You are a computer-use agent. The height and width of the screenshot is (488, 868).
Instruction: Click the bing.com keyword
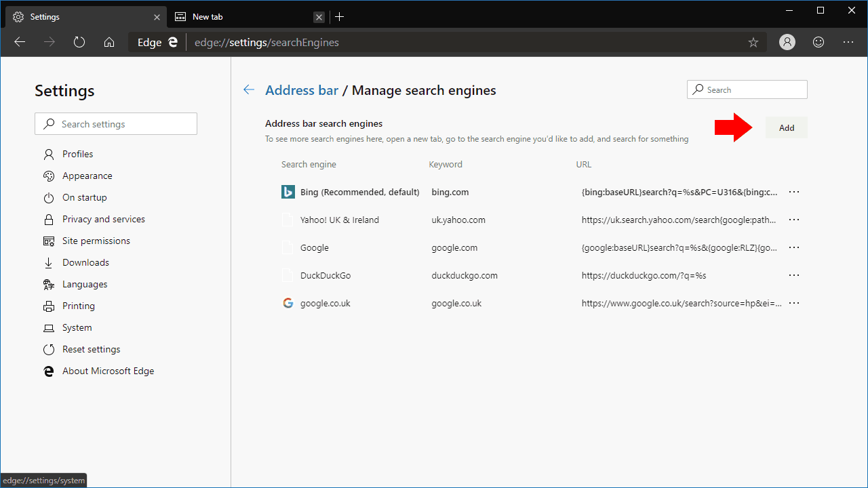[x=450, y=192]
